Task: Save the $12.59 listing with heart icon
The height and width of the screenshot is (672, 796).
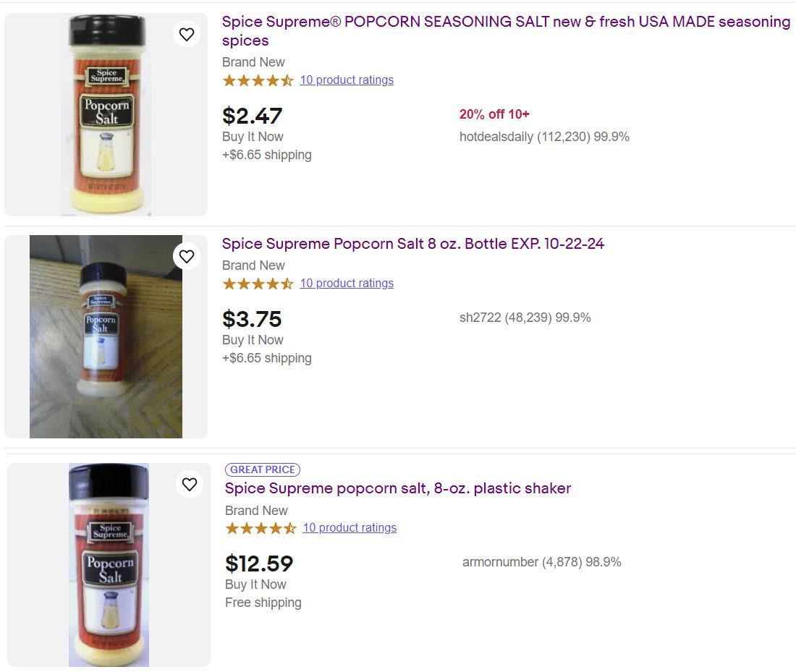Action: click(x=190, y=484)
